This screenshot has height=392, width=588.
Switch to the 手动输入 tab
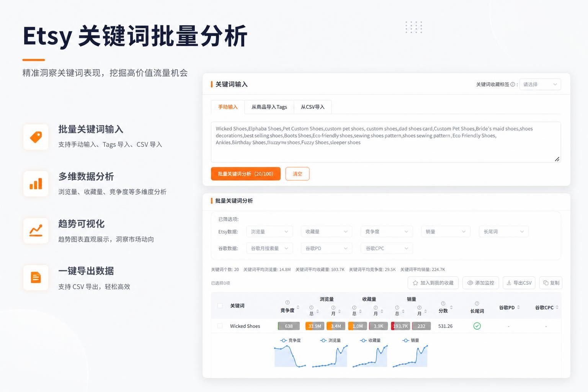228,107
